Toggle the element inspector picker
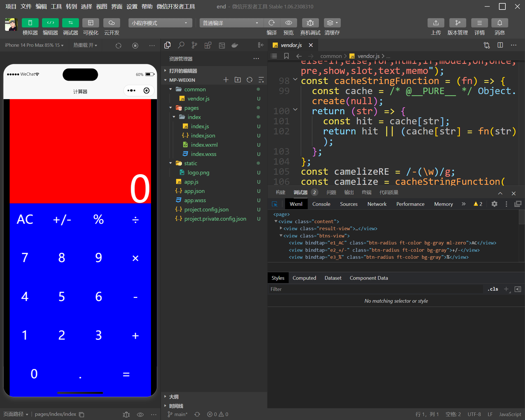This screenshot has width=525, height=420. click(x=275, y=204)
